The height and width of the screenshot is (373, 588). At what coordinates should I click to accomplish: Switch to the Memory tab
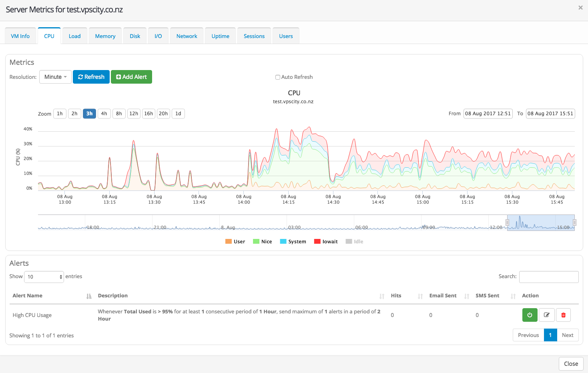coord(105,36)
